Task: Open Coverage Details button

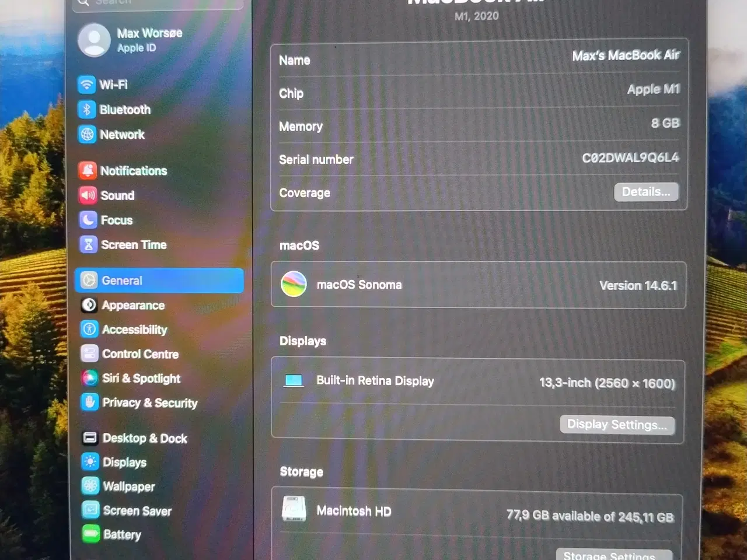Action: pos(646,192)
